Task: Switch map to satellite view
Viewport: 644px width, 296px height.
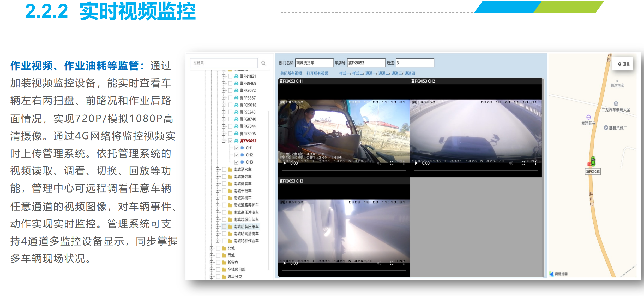Action: 623,64
